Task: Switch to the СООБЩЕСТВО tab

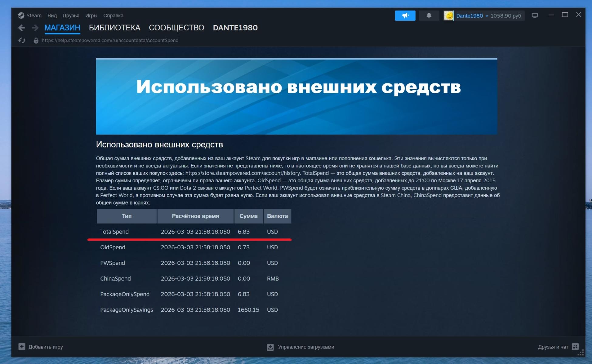Action: 176,28
